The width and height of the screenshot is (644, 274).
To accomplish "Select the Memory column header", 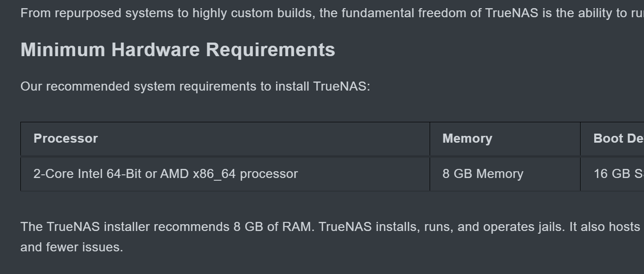I will [467, 139].
